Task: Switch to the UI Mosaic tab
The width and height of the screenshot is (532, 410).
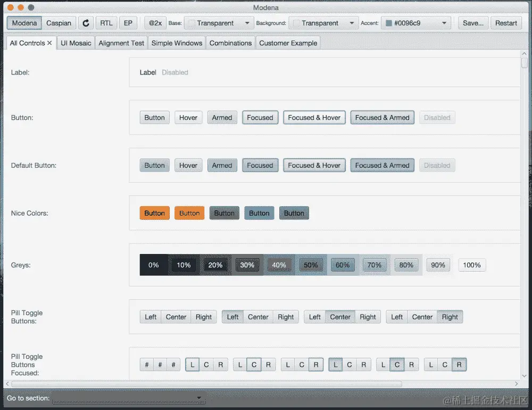Action: (76, 43)
